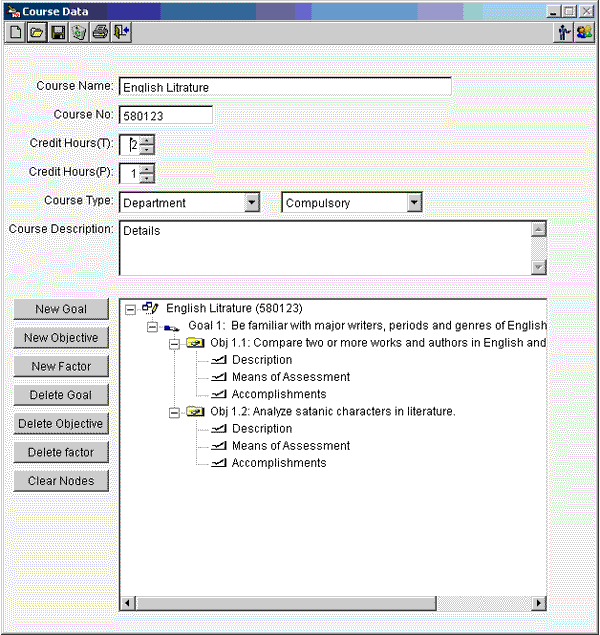The height and width of the screenshot is (635, 600).
Task: Select Obj 1.2: Analyze satanic characters
Action: click(x=333, y=411)
